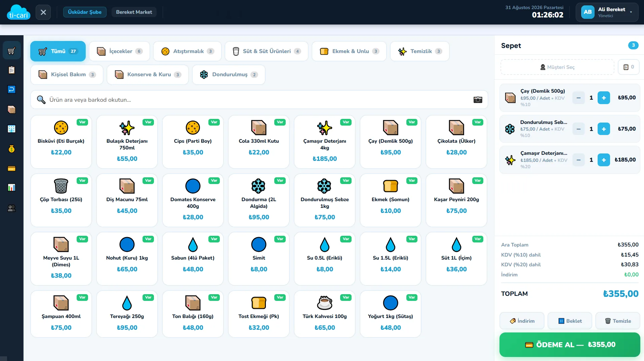This screenshot has height=361, width=644.
Task: Select the Kişisel Bakım category
Action: click(67, 75)
